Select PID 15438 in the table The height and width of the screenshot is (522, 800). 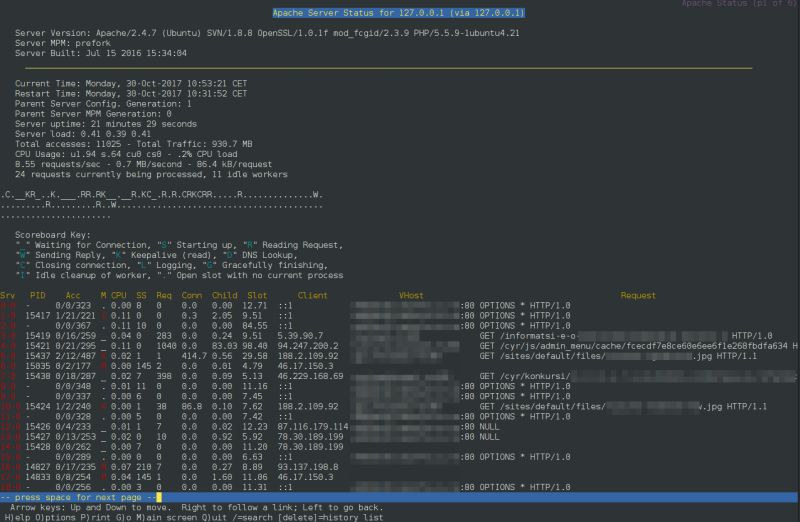(38, 376)
